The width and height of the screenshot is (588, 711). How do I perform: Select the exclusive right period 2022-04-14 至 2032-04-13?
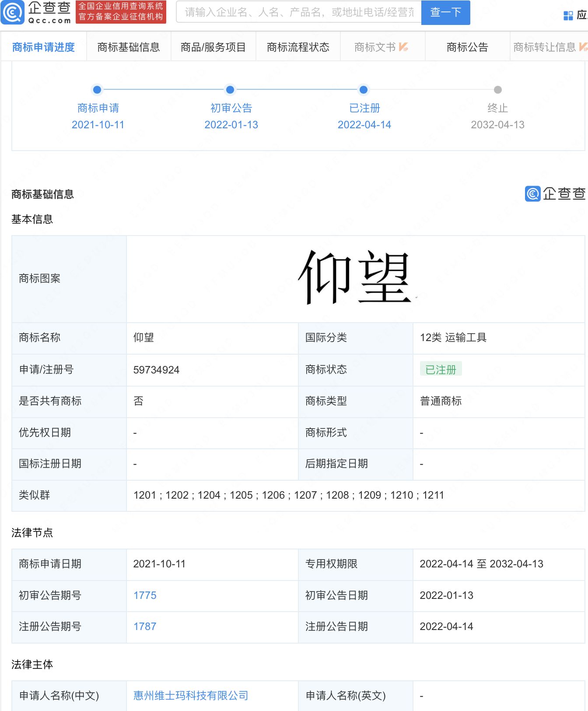[x=481, y=564]
